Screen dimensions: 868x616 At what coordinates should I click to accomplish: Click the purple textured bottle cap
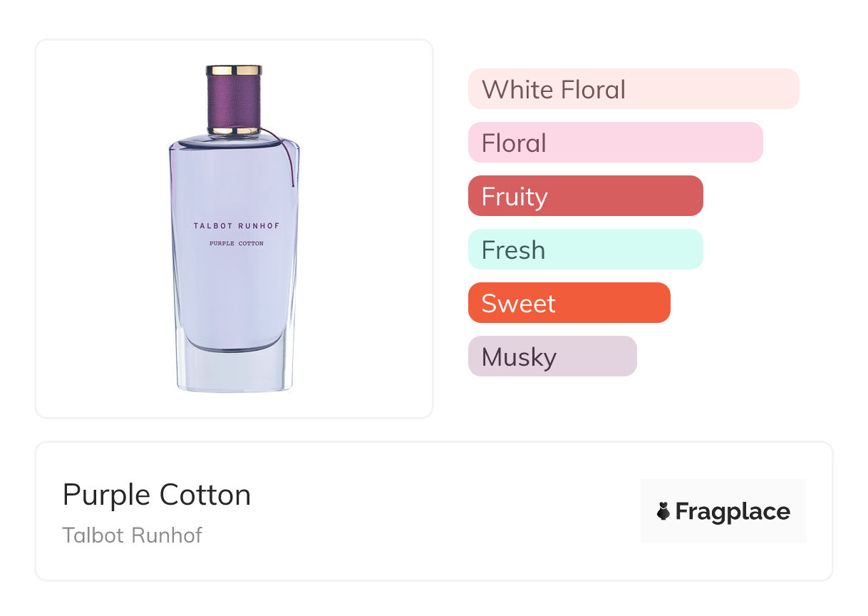coord(234,101)
